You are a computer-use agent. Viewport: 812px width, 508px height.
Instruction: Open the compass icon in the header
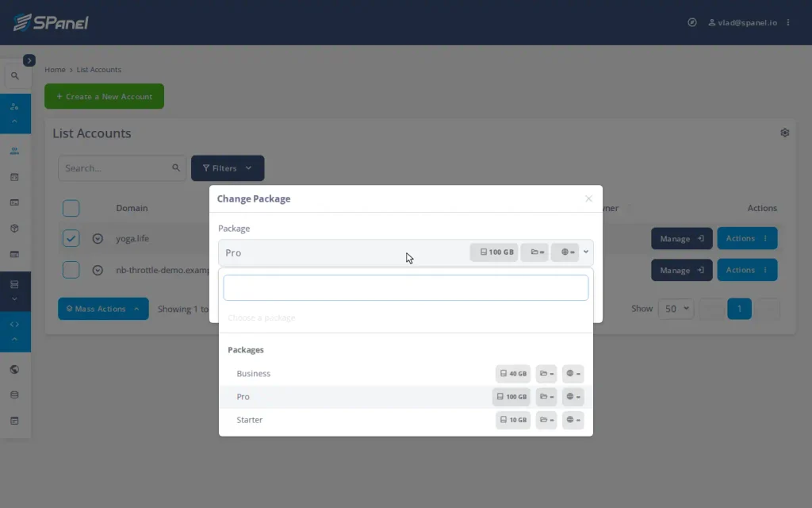(691, 22)
